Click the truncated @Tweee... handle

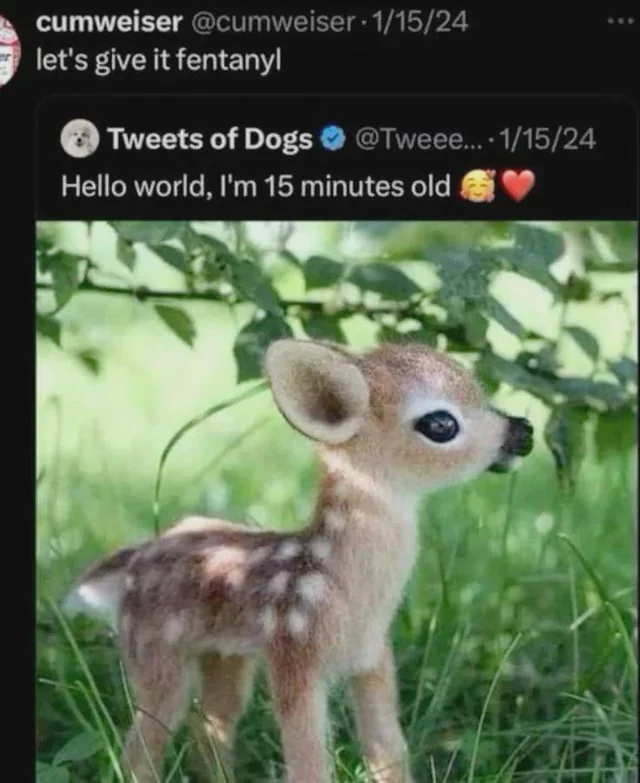tap(417, 139)
